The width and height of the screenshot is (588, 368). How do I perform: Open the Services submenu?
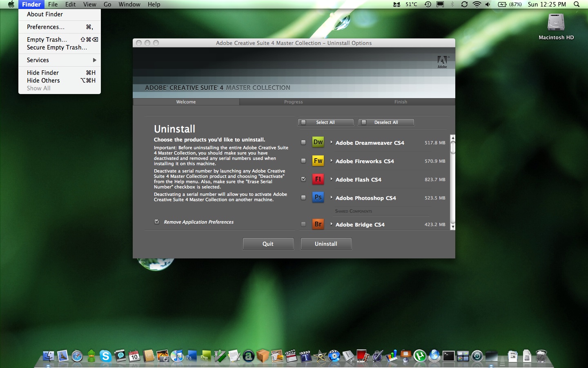tap(60, 60)
